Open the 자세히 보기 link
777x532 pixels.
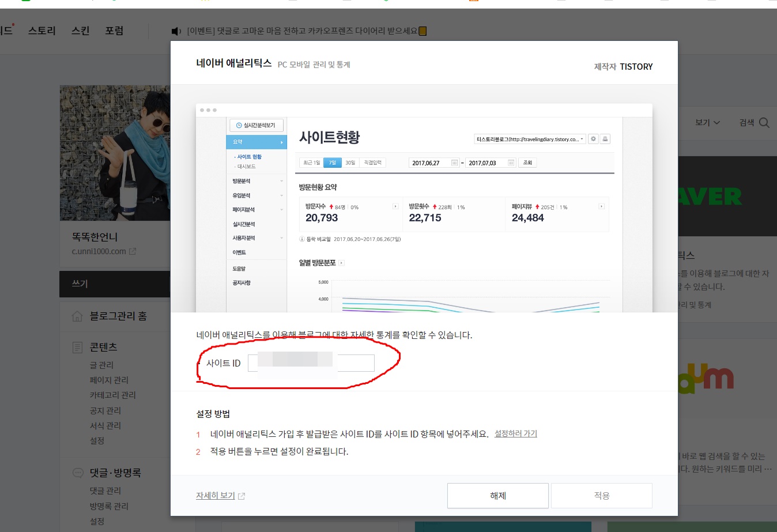[x=216, y=496]
